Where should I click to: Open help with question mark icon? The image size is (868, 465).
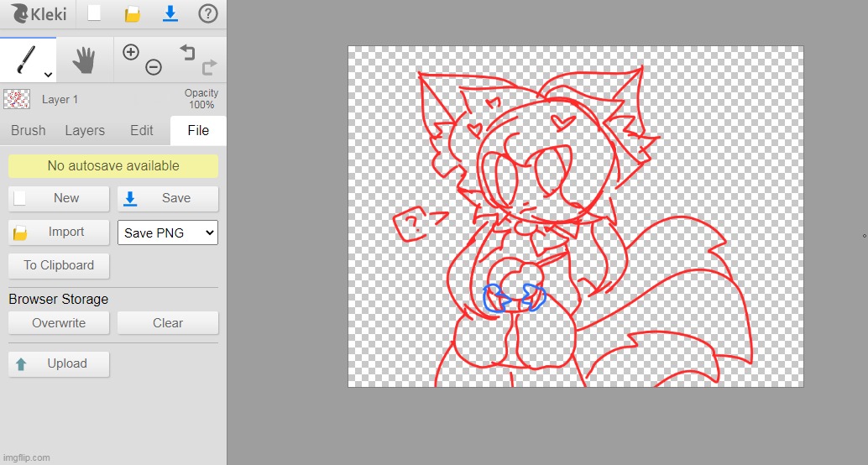click(x=208, y=13)
